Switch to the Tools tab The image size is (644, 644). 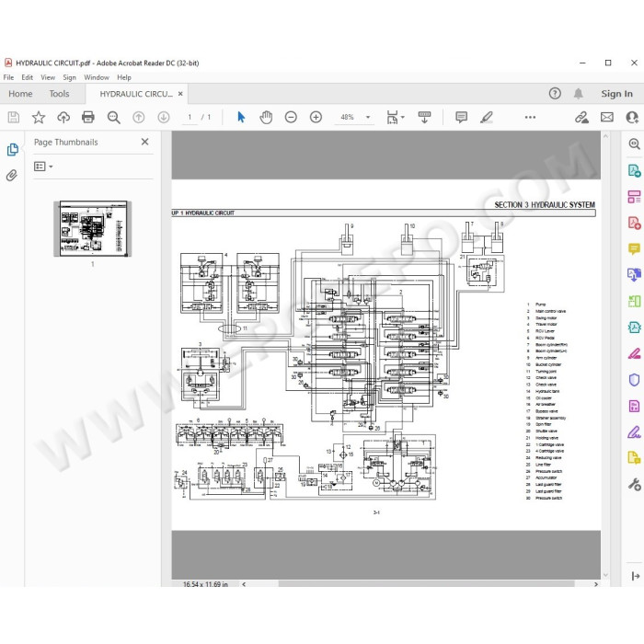click(x=59, y=94)
